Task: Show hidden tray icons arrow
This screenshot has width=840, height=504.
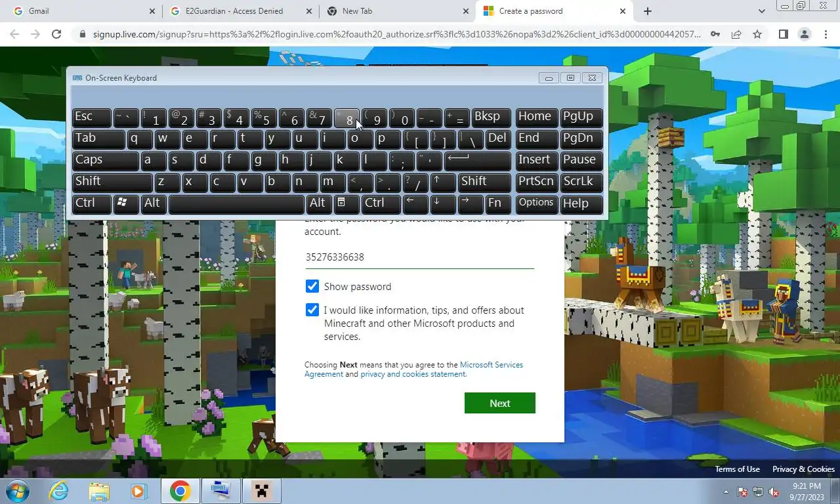Action: click(x=726, y=492)
